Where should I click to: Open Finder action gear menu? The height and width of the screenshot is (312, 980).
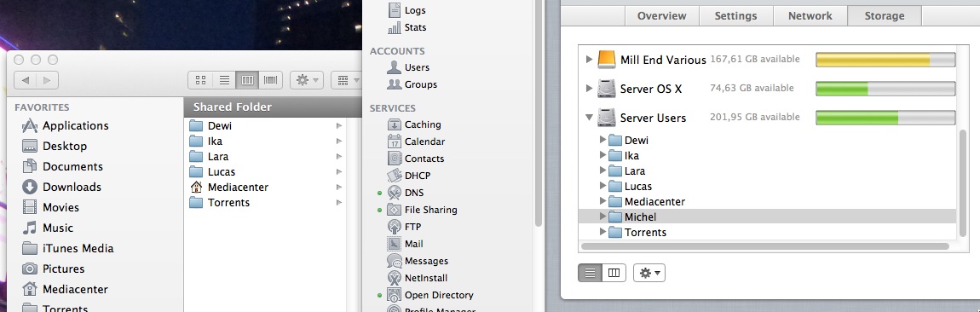click(x=306, y=80)
